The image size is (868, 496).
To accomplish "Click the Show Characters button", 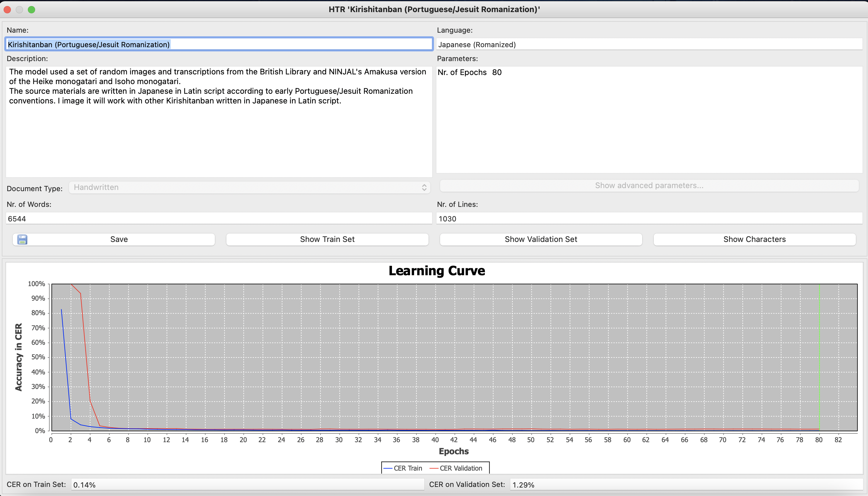I will tap(754, 239).
